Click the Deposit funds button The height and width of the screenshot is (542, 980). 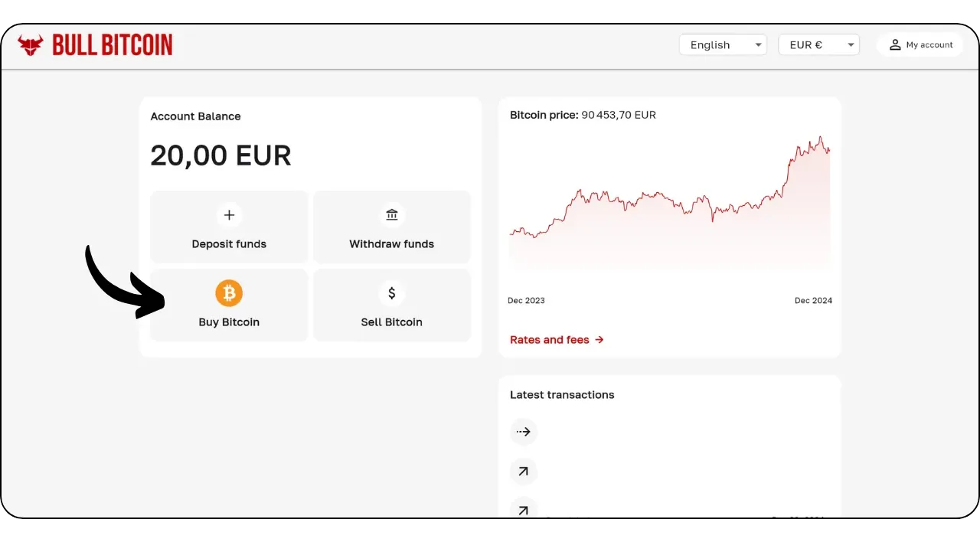[229, 227]
